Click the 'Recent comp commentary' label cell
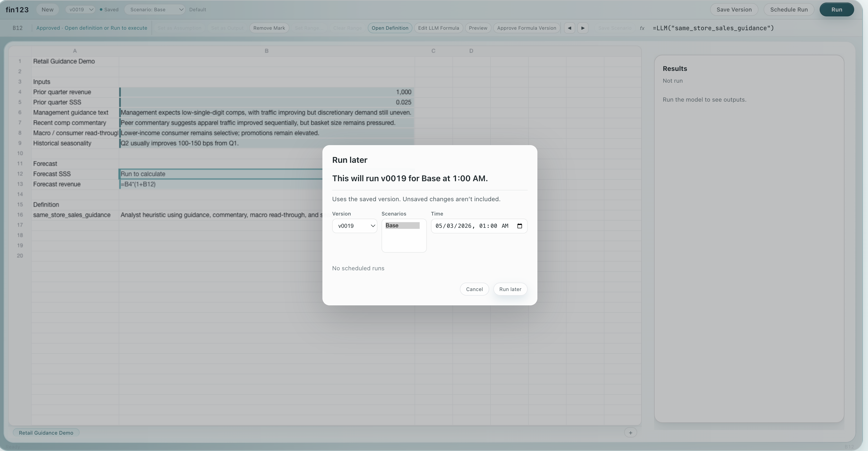868x451 pixels. [x=75, y=123]
